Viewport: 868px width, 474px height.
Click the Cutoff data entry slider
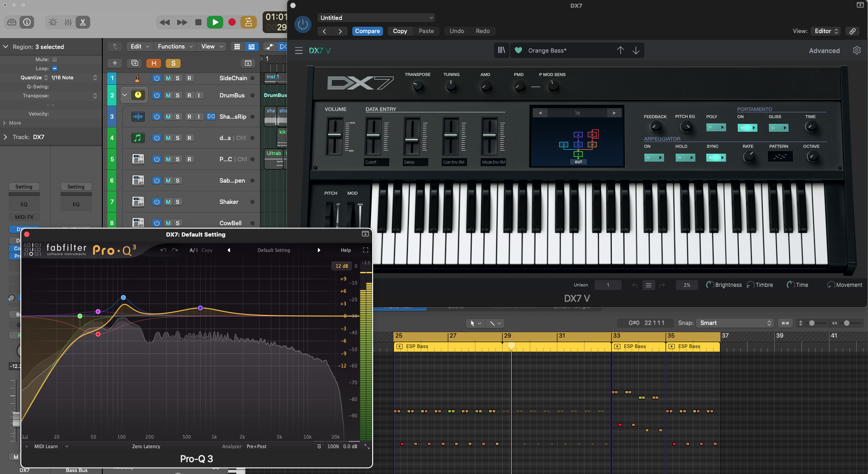(373, 135)
